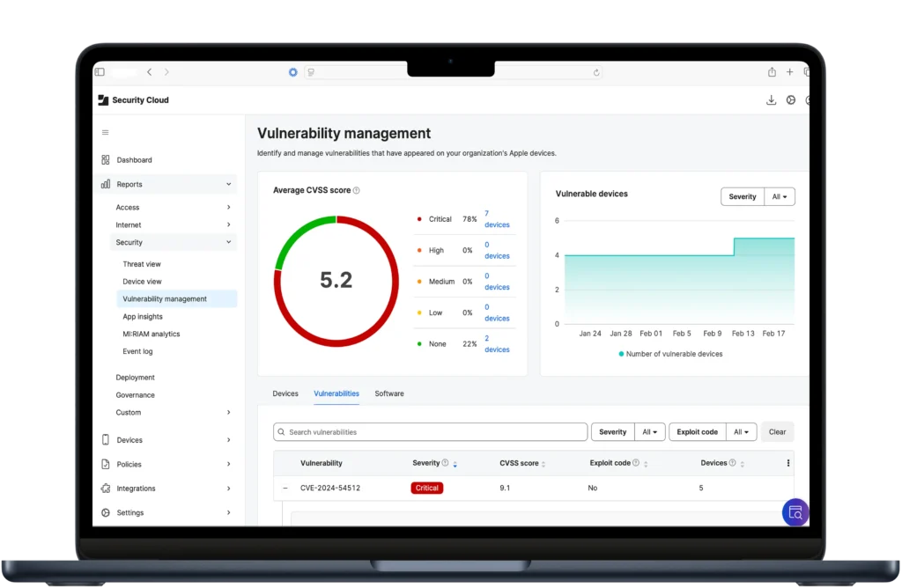Image resolution: width=902 pixels, height=588 pixels.
Task: Open MI:RIAM analytics report
Action: click(152, 334)
